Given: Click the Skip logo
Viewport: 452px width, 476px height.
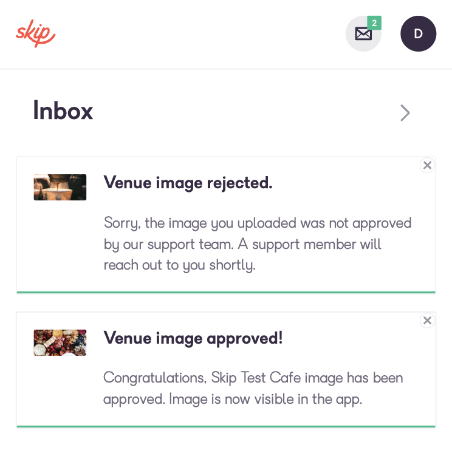Looking at the screenshot, I should click(x=35, y=33).
